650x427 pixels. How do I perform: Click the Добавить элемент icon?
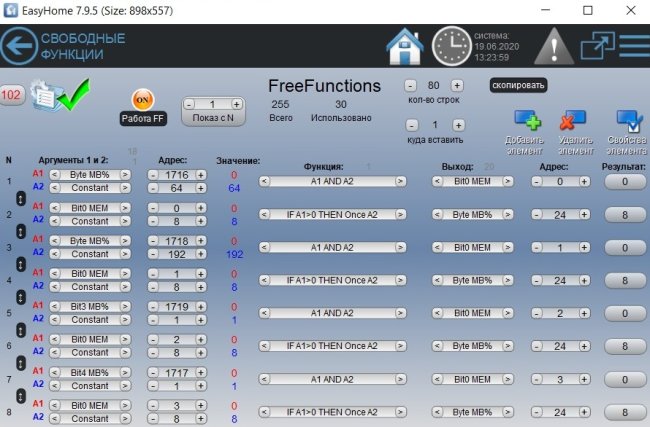(525, 125)
